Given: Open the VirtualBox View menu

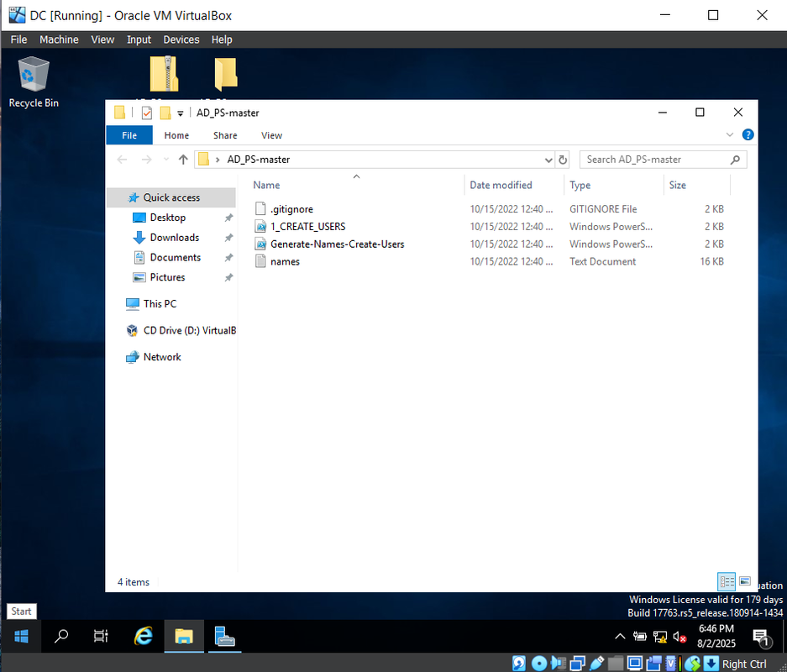Looking at the screenshot, I should tap(102, 39).
